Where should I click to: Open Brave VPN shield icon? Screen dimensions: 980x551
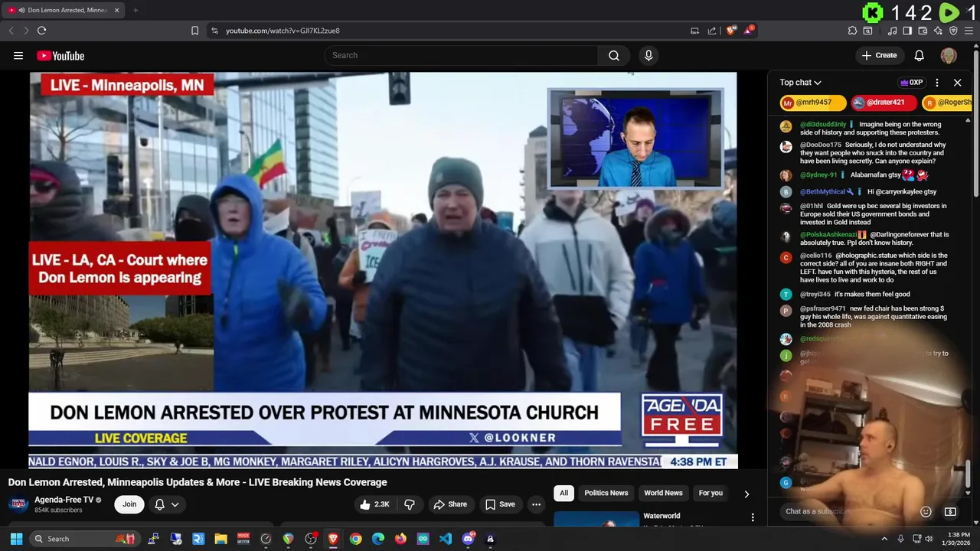tap(953, 31)
